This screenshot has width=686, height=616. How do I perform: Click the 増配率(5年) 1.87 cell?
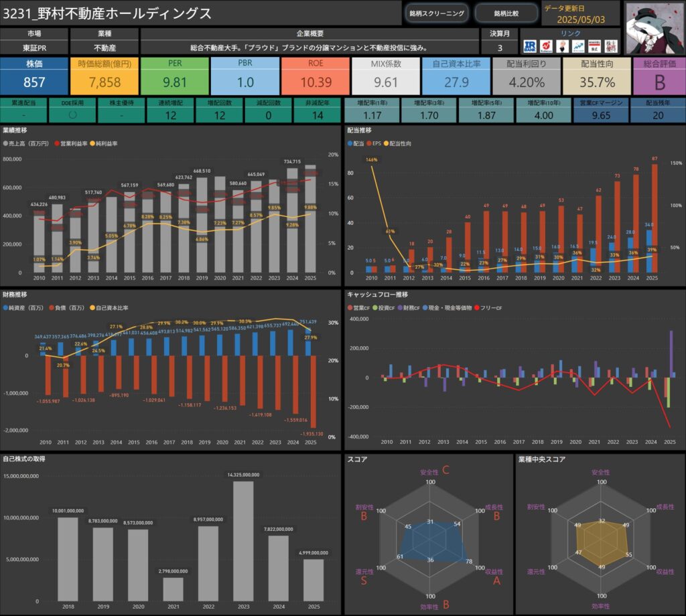pyautogui.click(x=486, y=110)
